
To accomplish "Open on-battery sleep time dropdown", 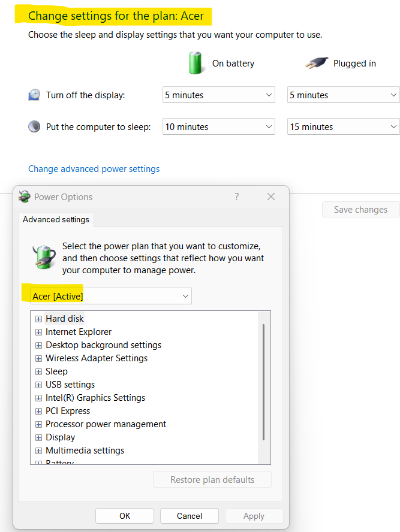I will coord(219,126).
